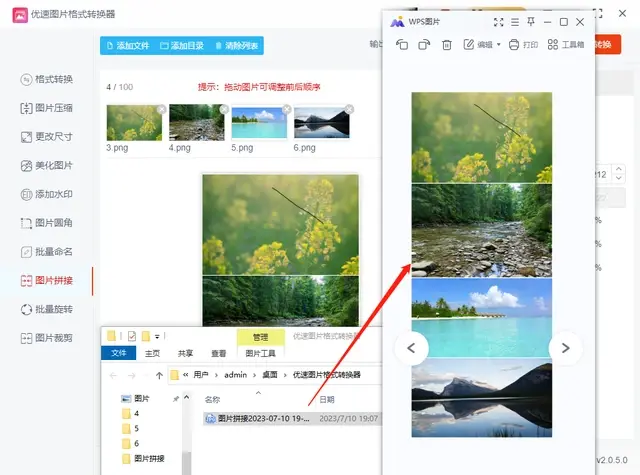Image resolution: width=640 pixels, height=475 pixels.
Task: Expand the 编辑 dropdown
Action: coord(498,45)
